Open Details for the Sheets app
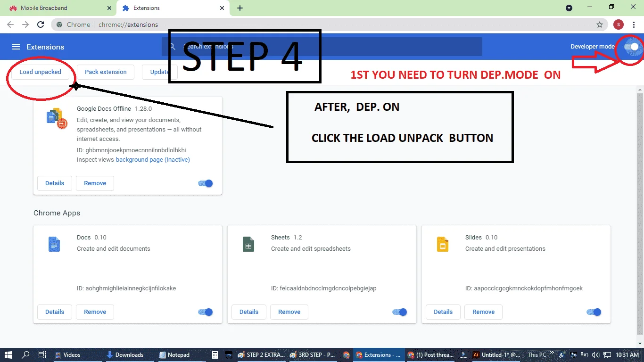Screen dimensions: 644x362 pos(249,312)
